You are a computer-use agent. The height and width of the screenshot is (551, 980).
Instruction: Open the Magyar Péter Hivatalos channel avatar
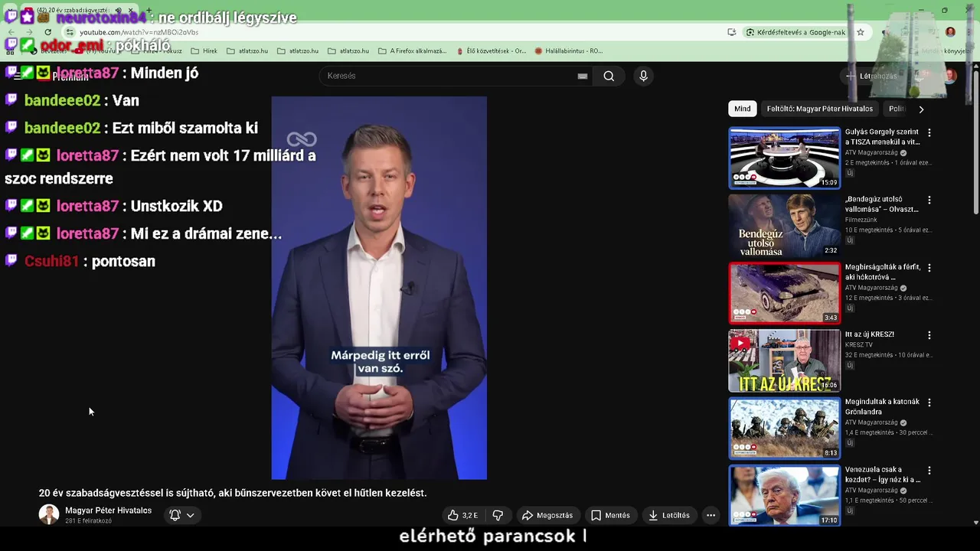point(49,514)
